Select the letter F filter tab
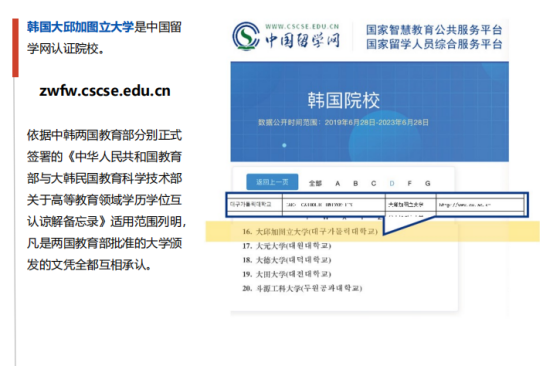The image size is (554, 367). [x=409, y=183]
